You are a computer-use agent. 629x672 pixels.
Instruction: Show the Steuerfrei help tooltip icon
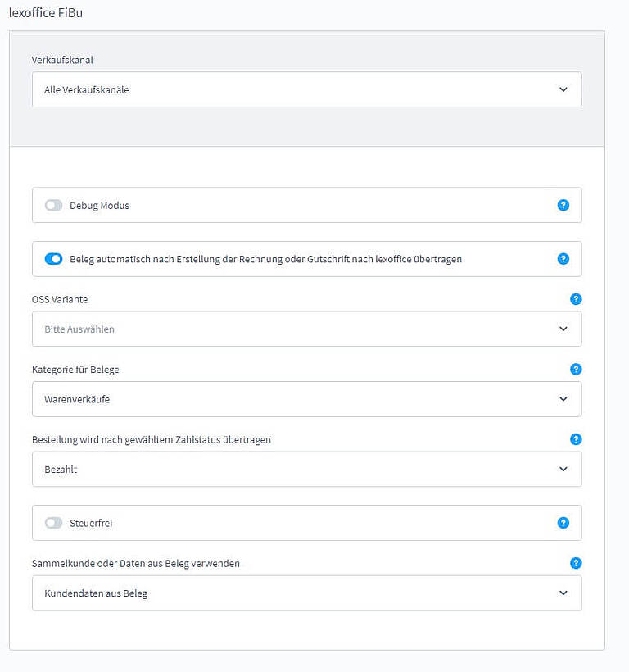pos(563,523)
